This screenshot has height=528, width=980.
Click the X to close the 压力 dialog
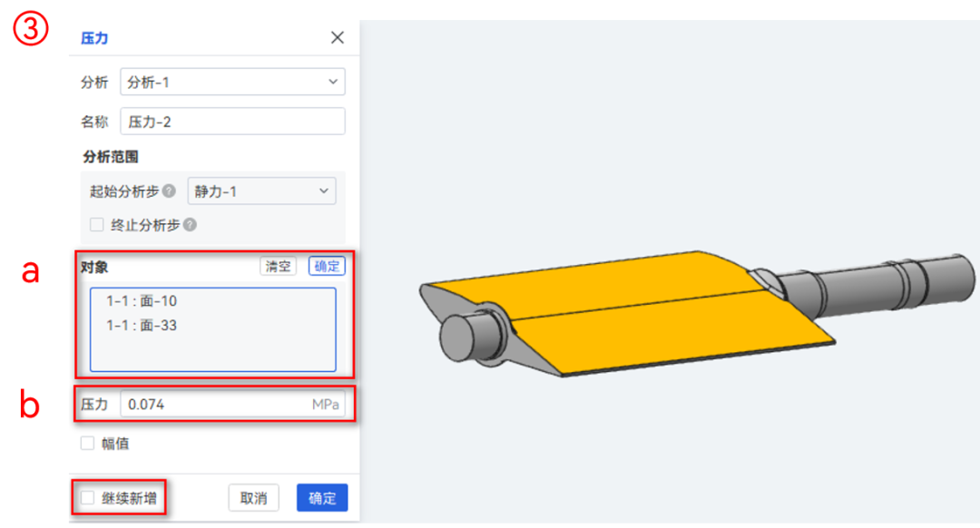[x=338, y=37]
